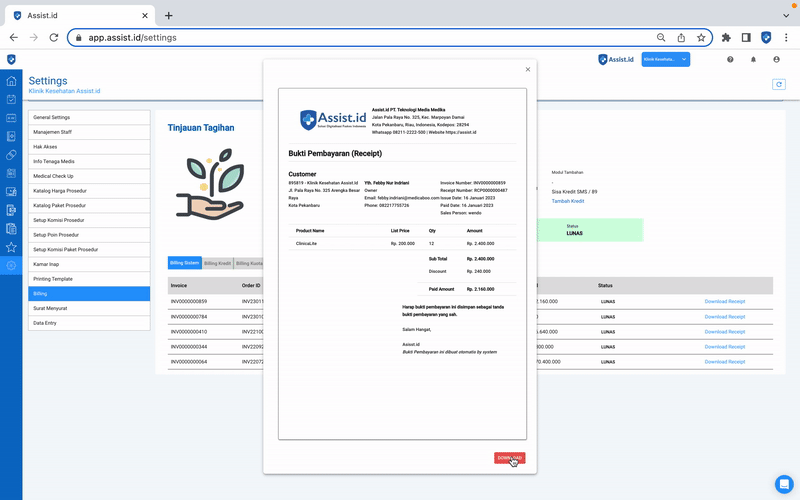The height and width of the screenshot is (500, 800).
Task: Open the chat support bubble icon
Action: tap(784, 484)
